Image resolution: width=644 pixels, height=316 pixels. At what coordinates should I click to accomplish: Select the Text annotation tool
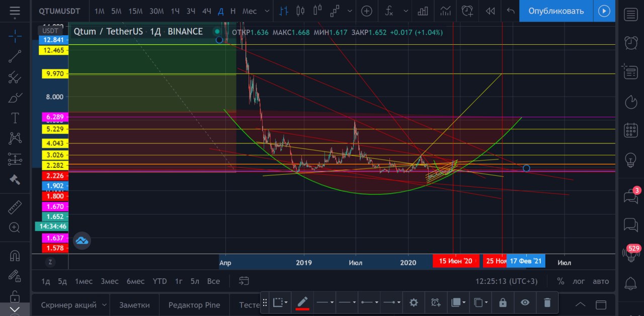coord(15,118)
